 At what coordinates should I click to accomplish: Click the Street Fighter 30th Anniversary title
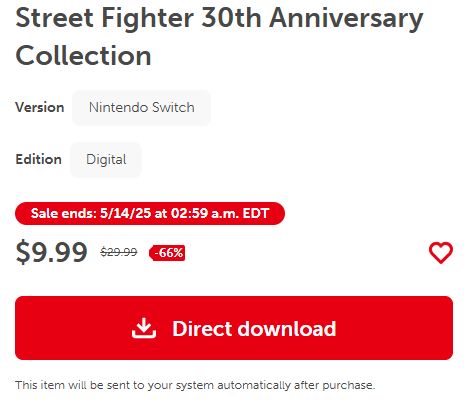click(x=219, y=18)
